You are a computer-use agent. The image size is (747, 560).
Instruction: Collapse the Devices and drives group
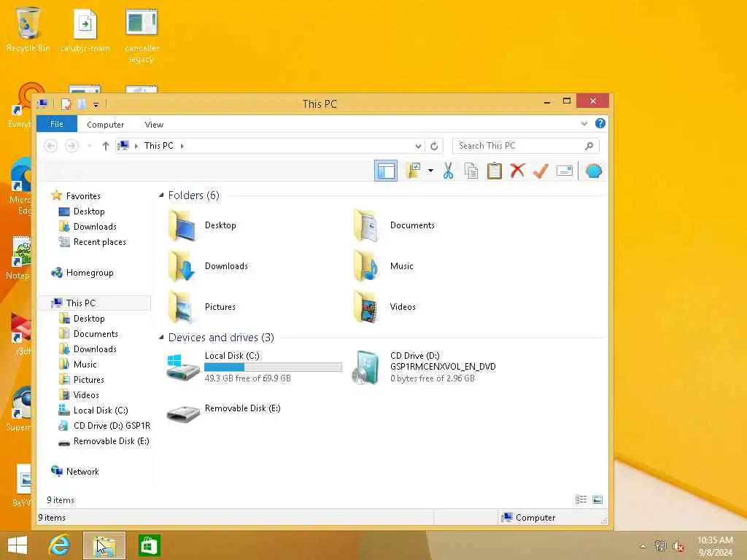coord(161,337)
